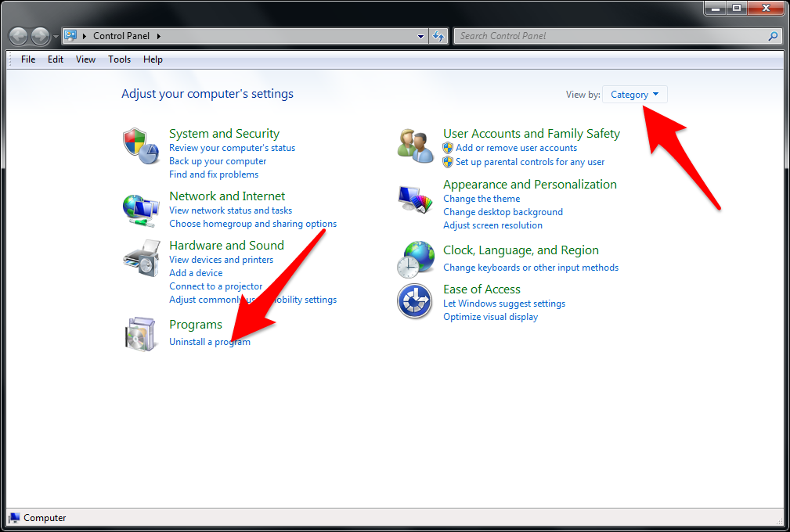The width and height of the screenshot is (790, 532).
Task: Click the System and Security shield icon
Action: [x=141, y=146]
